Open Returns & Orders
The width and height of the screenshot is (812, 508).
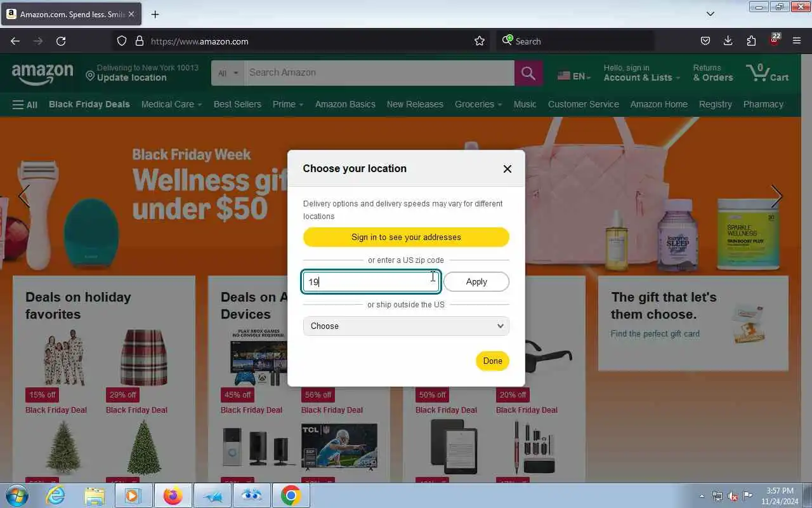click(713, 73)
